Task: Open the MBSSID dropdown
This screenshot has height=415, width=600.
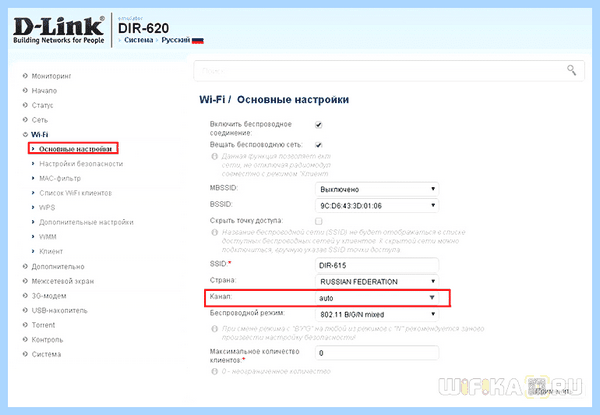Action: pos(377,189)
